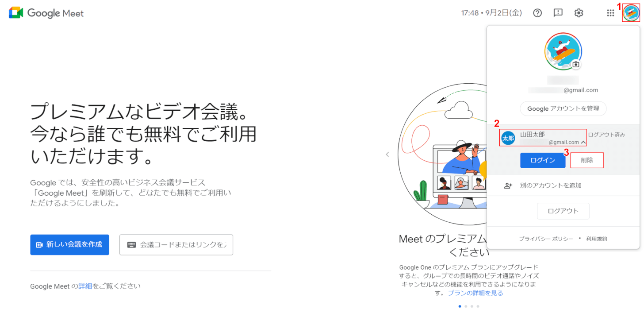This screenshot has height=313, width=644.
Task: Click the account avatar in top corner
Action: coord(631,13)
